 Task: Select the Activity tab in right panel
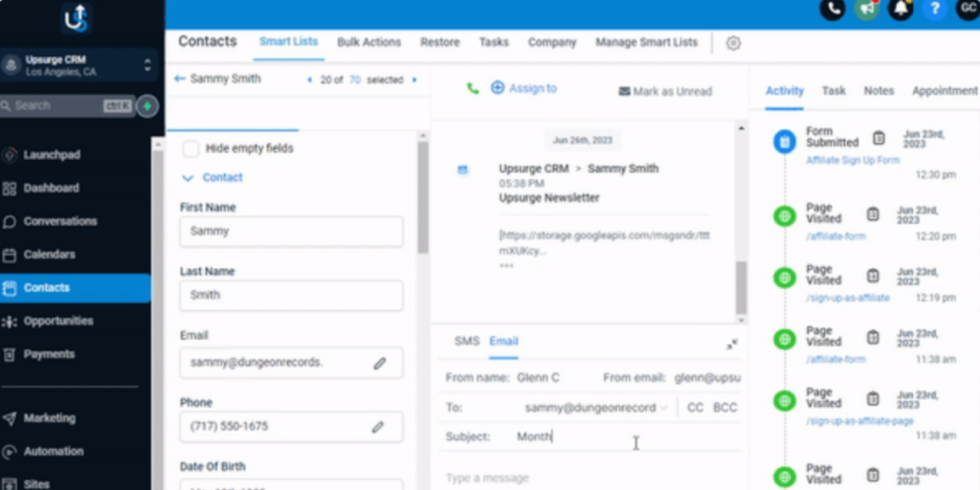point(785,91)
